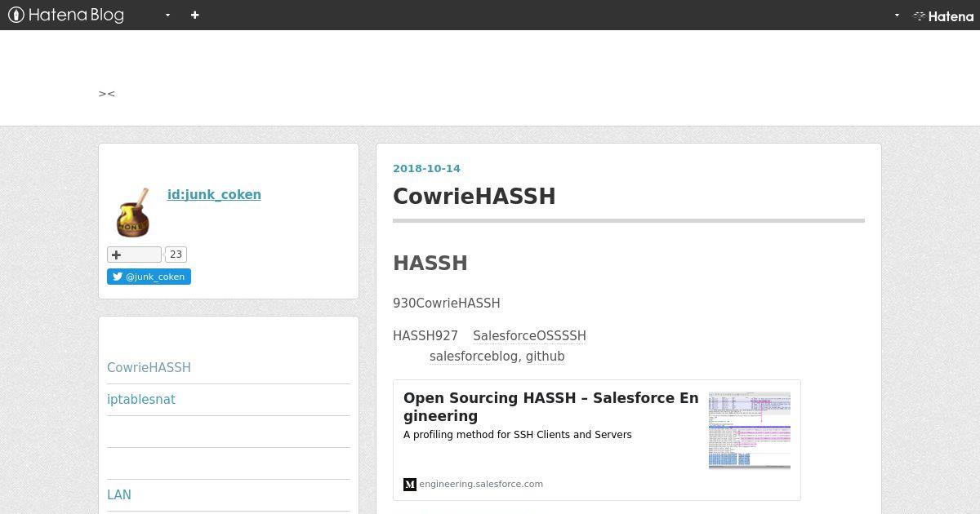Open iptablesnat sidebar entry link

coord(141,399)
